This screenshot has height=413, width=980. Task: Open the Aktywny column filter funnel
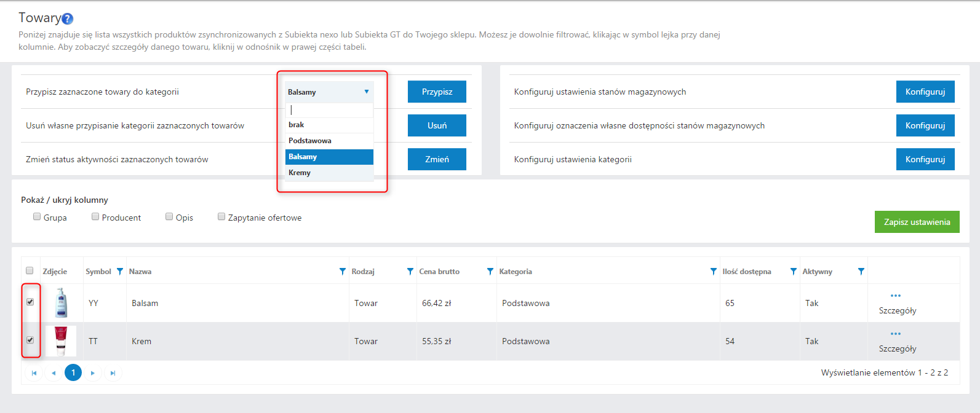click(x=861, y=272)
